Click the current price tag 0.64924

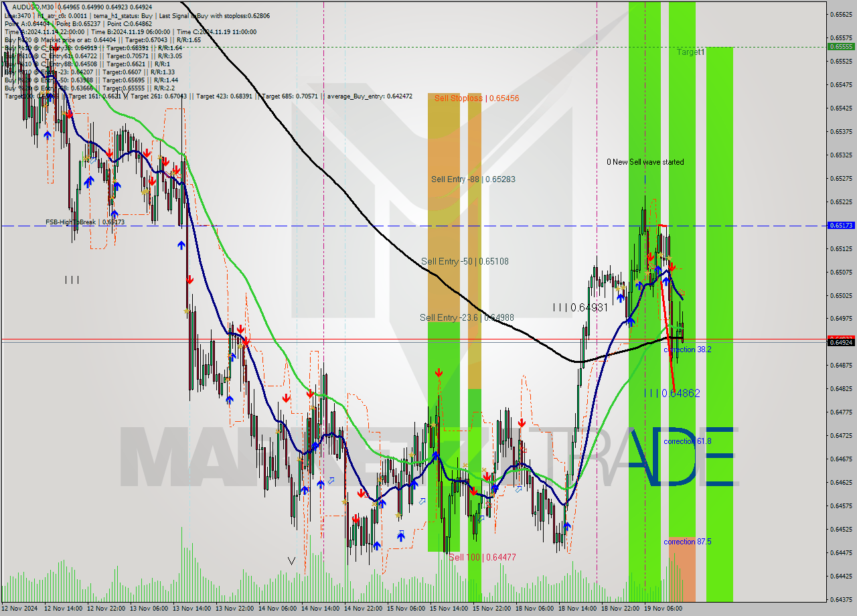[841, 342]
